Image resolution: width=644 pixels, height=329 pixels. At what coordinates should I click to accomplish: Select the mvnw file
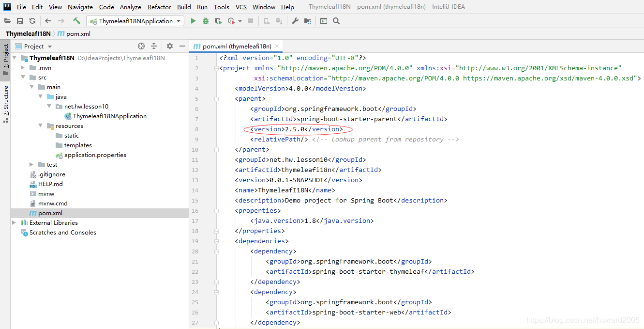tap(46, 194)
